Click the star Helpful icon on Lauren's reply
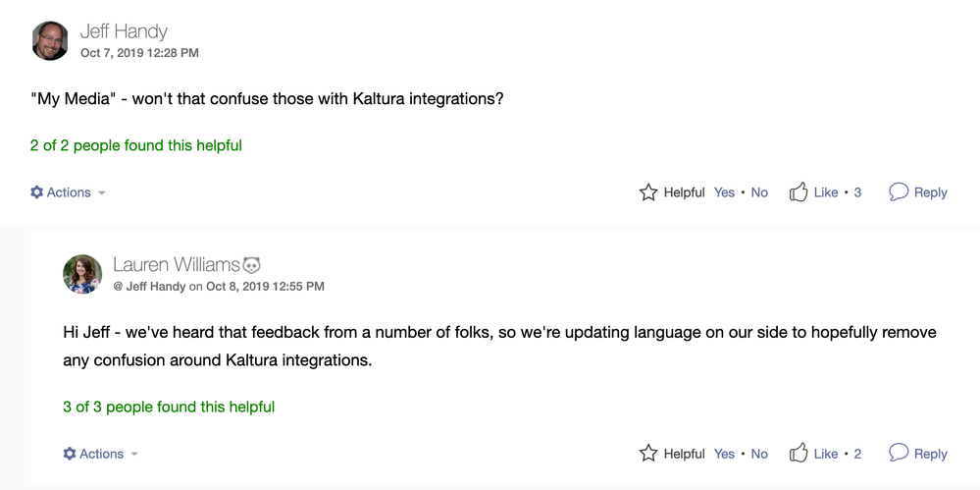The image size is (980, 490). 648,454
